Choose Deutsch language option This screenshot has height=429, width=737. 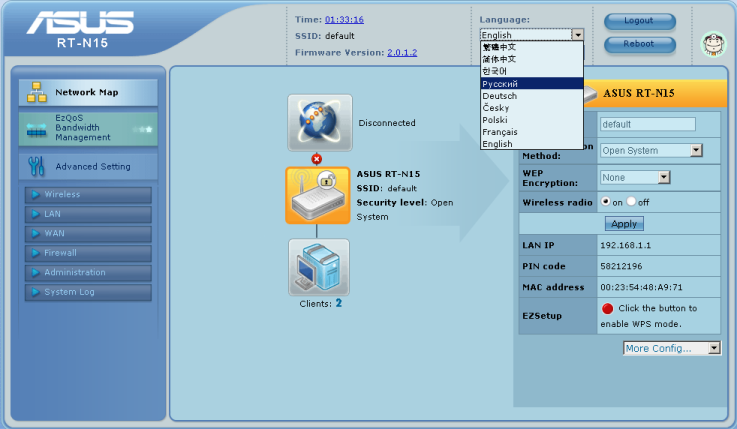tap(532, 96)
